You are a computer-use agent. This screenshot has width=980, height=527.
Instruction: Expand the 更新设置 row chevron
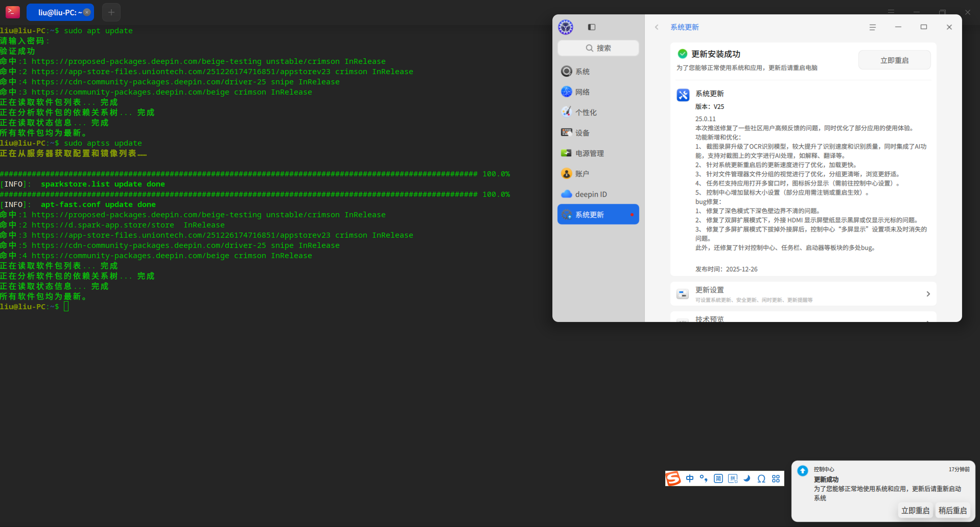pyautogui.click(x=928, y=294)
